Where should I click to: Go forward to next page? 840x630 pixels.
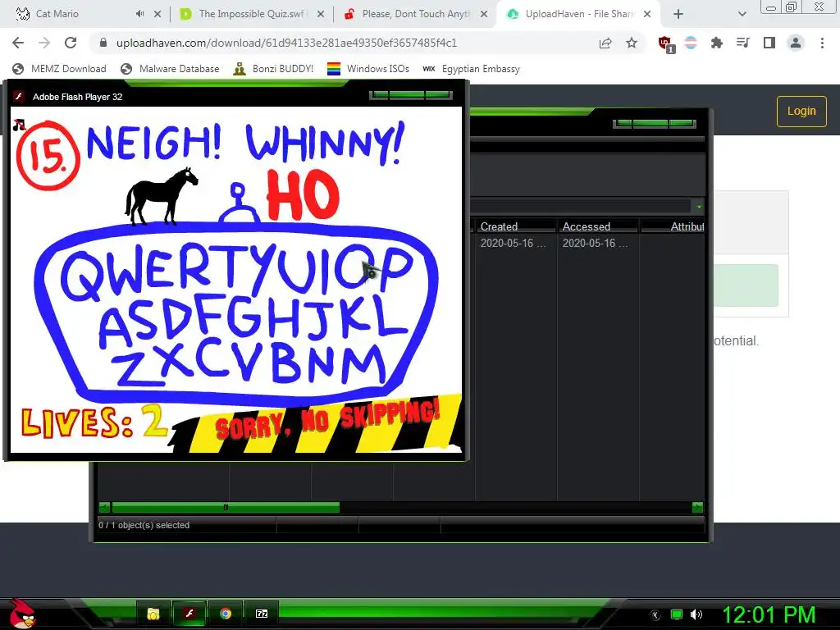coord(44,43)
